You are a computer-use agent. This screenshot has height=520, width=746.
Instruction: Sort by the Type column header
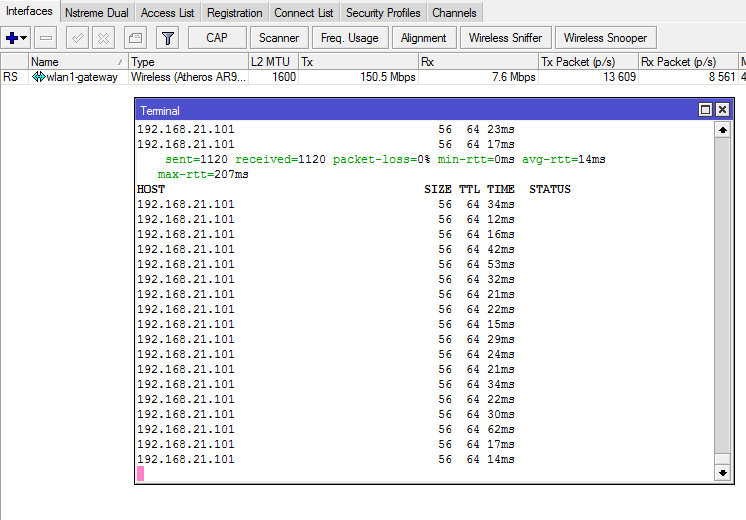click(x=188, y=62)
